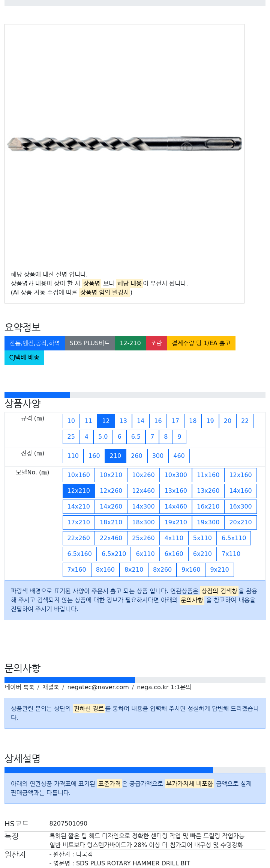Choose model 6.5x210
The width and height of the screenshot is (270, 868).
[114, 554]
